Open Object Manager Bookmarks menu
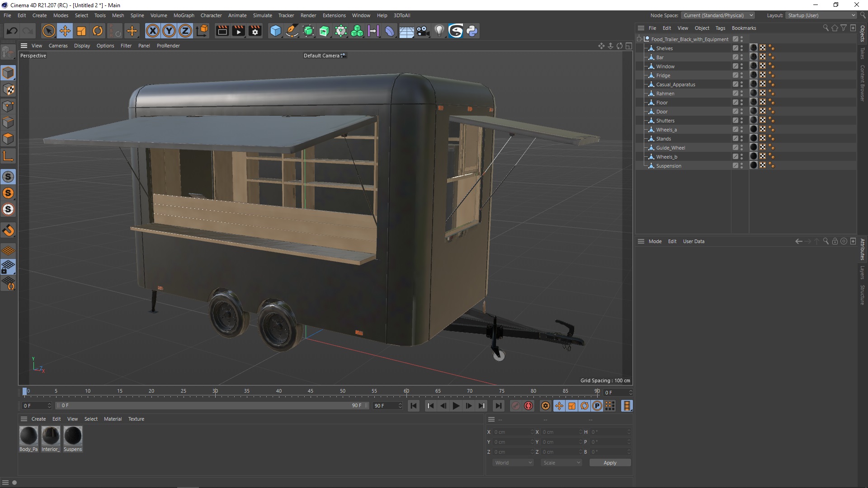 point(744,28)
